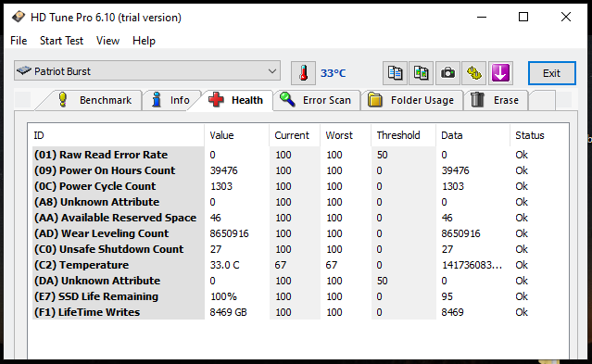Click the Data column header
This screenshot has height=364, width=592.
pos(473,135)
